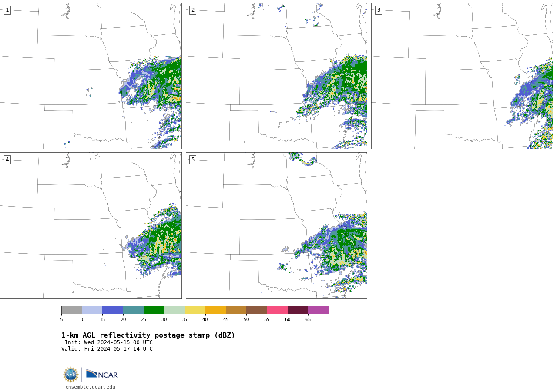
Task: Click the colorbar tick label 65
Action: click(308, 319)
